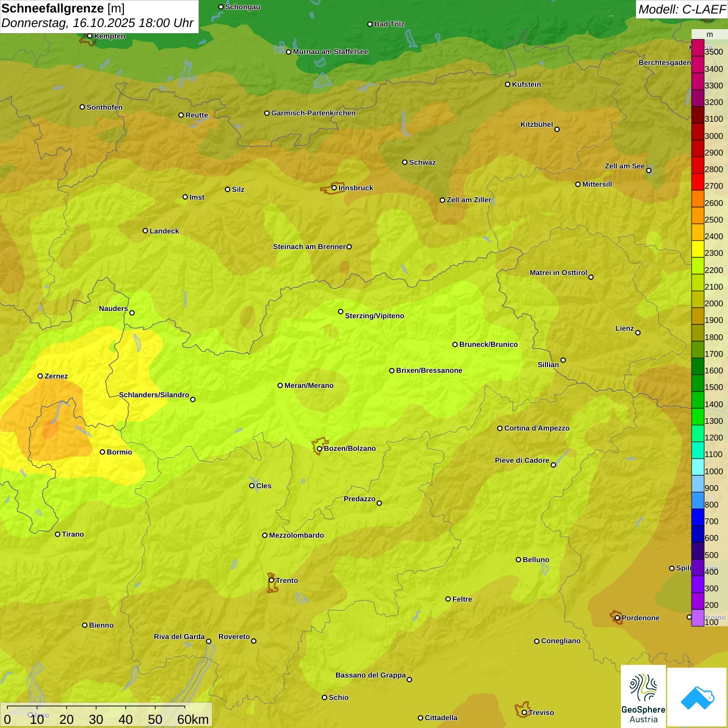The image size is (728, 728).
Task: Click the 'Cortina d'Ampezzo' label
Action: coord(537,428)
